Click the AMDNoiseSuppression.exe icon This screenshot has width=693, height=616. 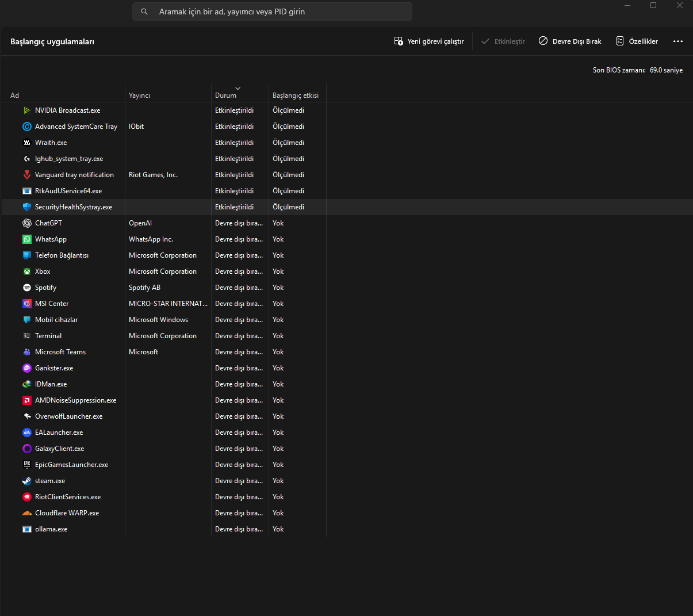coord(27,400)
